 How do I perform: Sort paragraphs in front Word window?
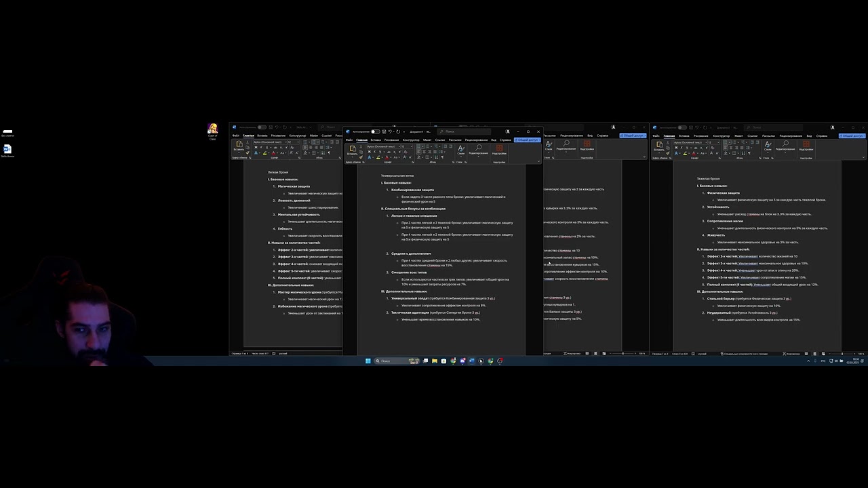[x=436, y=157]
